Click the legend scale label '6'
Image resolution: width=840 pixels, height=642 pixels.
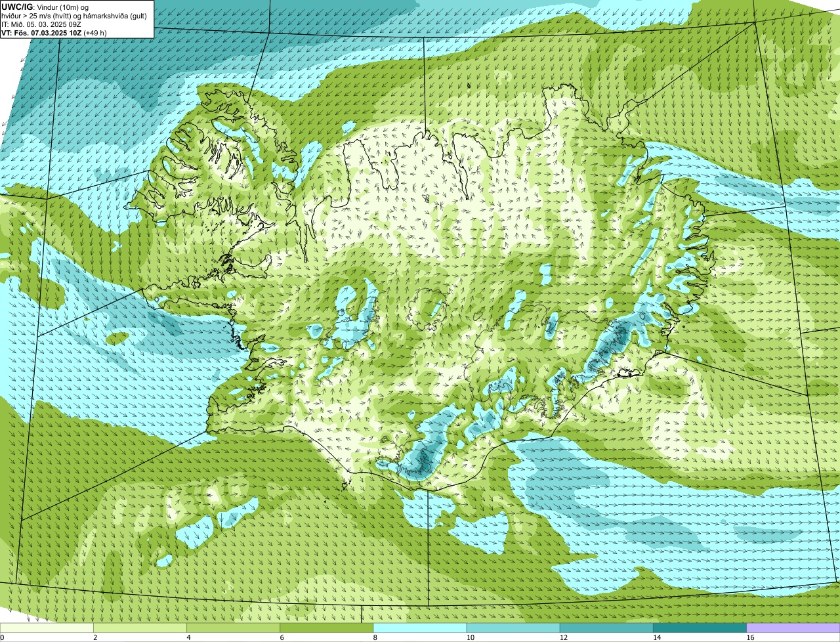(x=282, y=637)
